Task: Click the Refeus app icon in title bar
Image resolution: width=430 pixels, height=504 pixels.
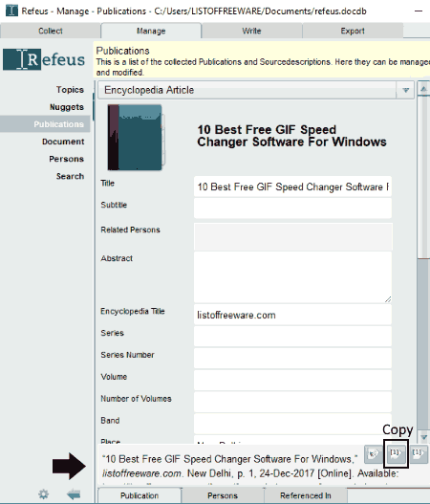Action: click(11, 11)
